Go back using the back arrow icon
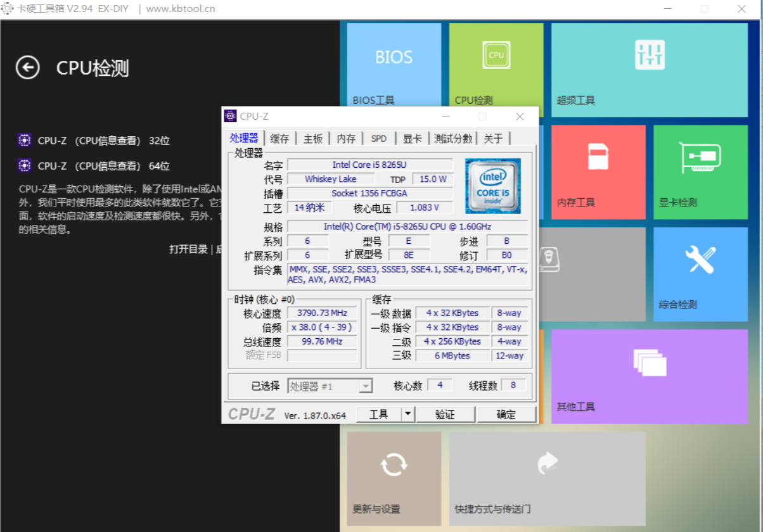 pos(28,67)
